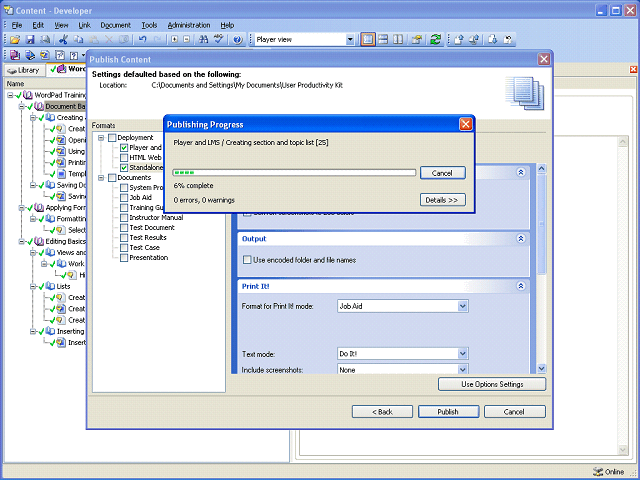Click the Delete X toolbar icon
This screenshot has width=640, height=480.
(109, 40)
